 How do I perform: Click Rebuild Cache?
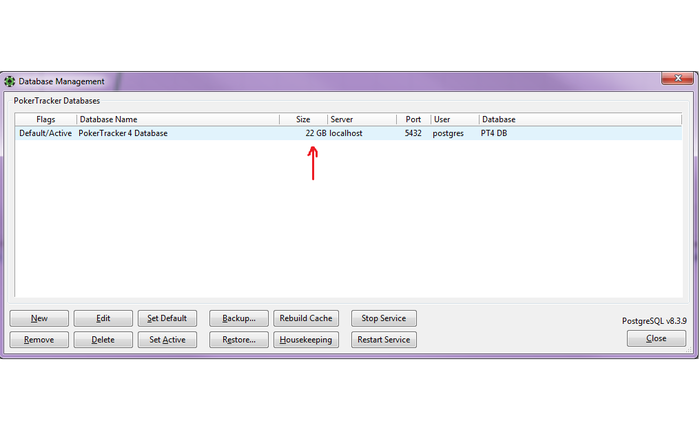(306, 318)
